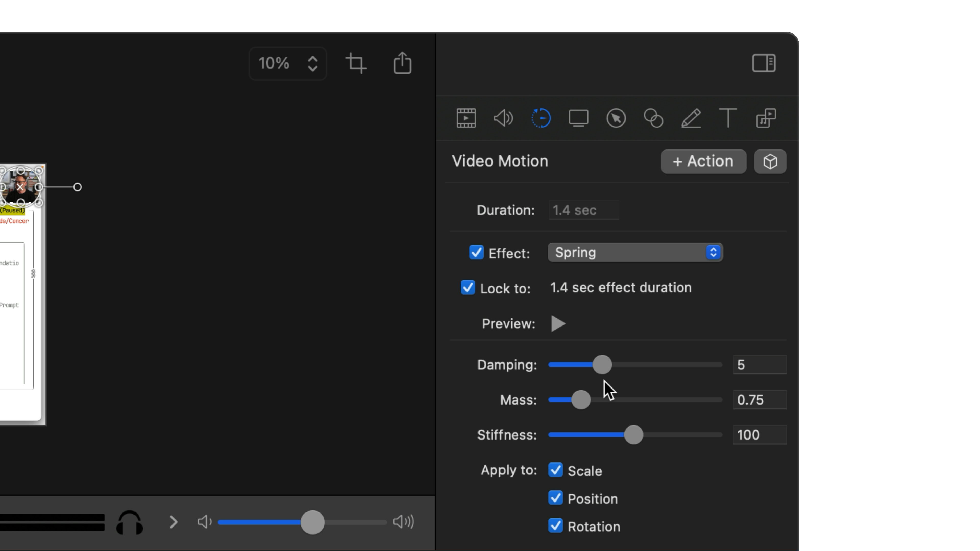Click the Stiffness slider handle
Image resolution: width=980 pixels, height=551 pixels.
(x=633, y=435)
